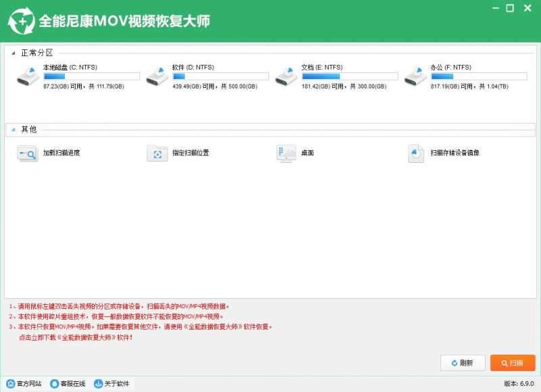Click the 刷新 refresh button
541x392 pixels.
462,363
